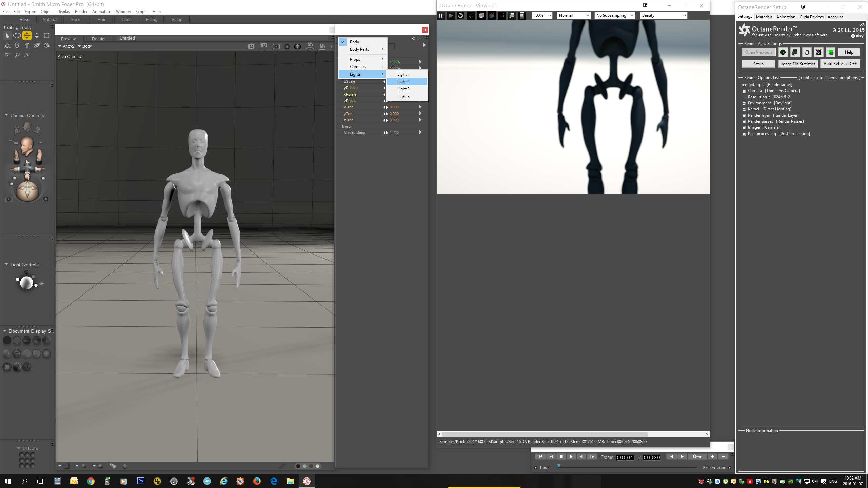Choose Light 4 from the Lights submenu
868x488 pixels.
pos(403,82)
